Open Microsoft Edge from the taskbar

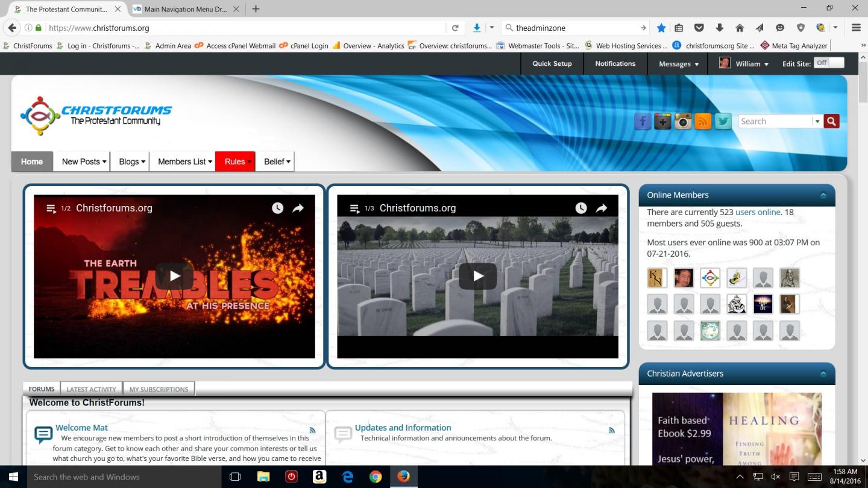[348, 477]
